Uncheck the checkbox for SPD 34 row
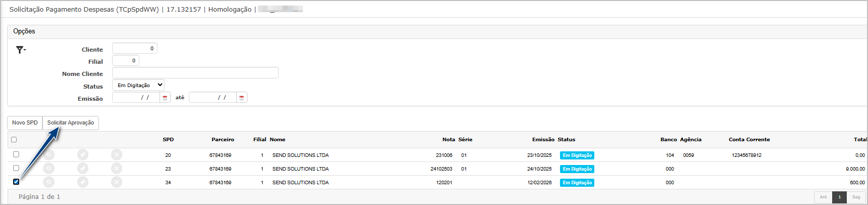 (16, 182)
